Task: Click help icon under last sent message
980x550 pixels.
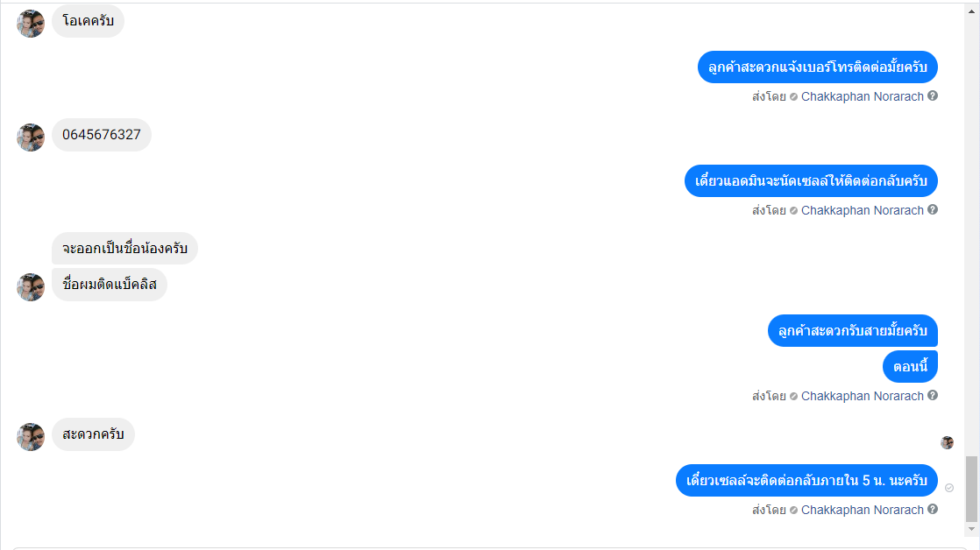Action: click(933, 509)
